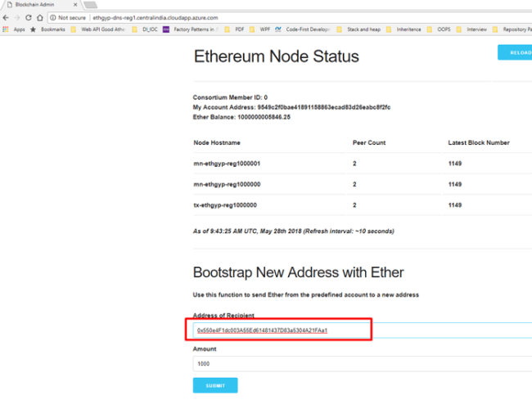This screenshot has height=400, width=532.
Task: Click the browser forward arrow
Action: tap(16, 16)
